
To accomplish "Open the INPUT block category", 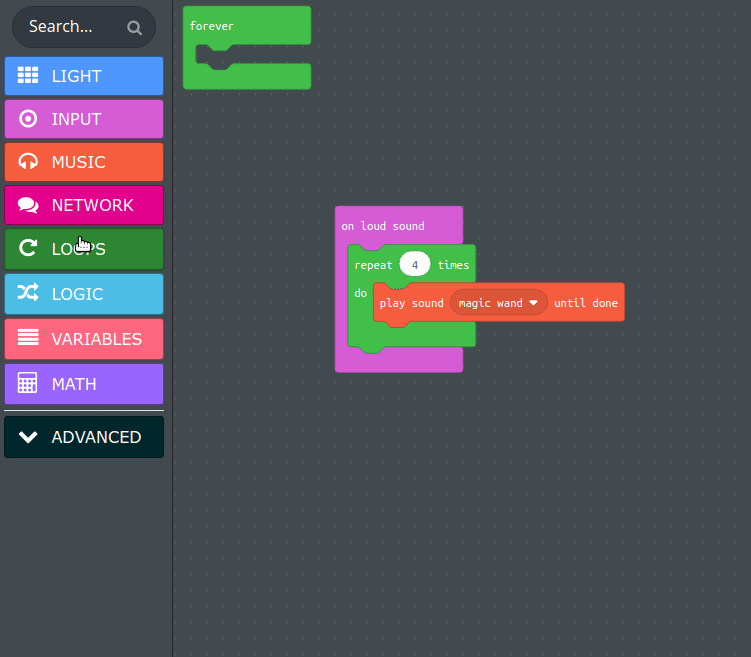I will 84,119.
